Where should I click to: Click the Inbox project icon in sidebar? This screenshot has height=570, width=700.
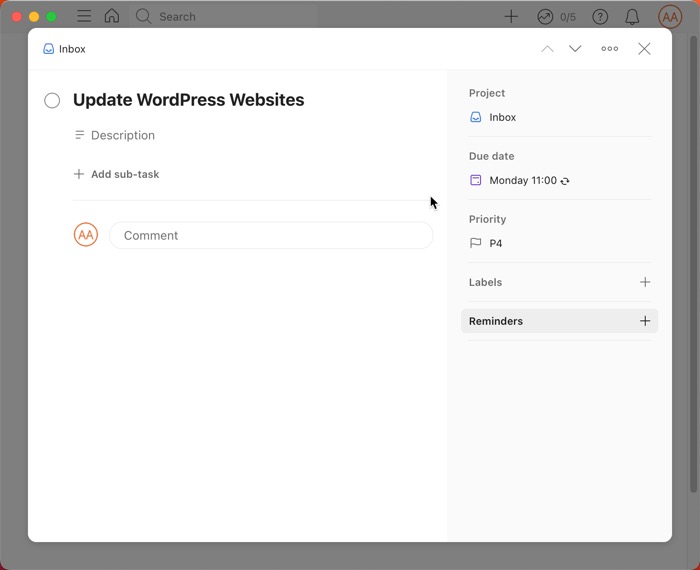coord(476,117)
